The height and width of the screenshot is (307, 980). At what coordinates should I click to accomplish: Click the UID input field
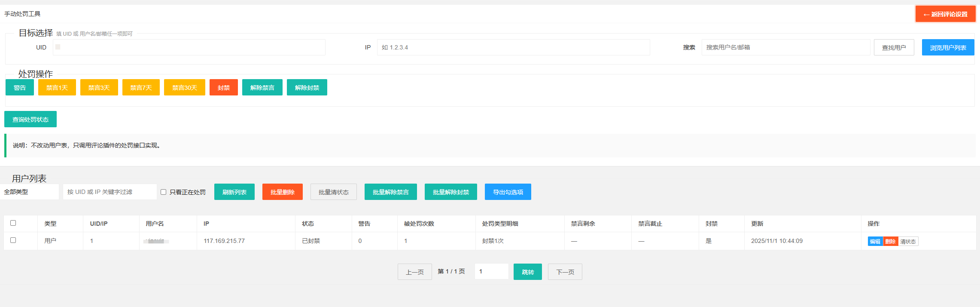click(189, 47)
